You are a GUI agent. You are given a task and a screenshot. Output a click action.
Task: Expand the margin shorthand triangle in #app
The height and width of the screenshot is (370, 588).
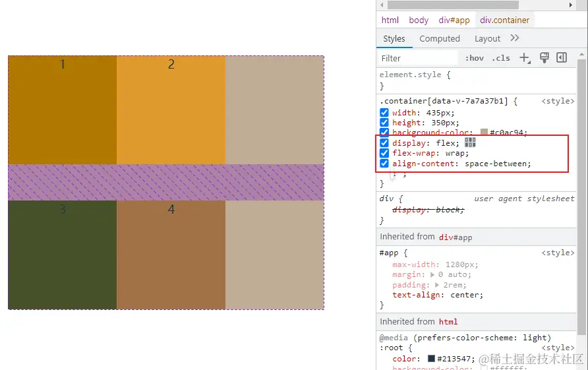[432, 274]
